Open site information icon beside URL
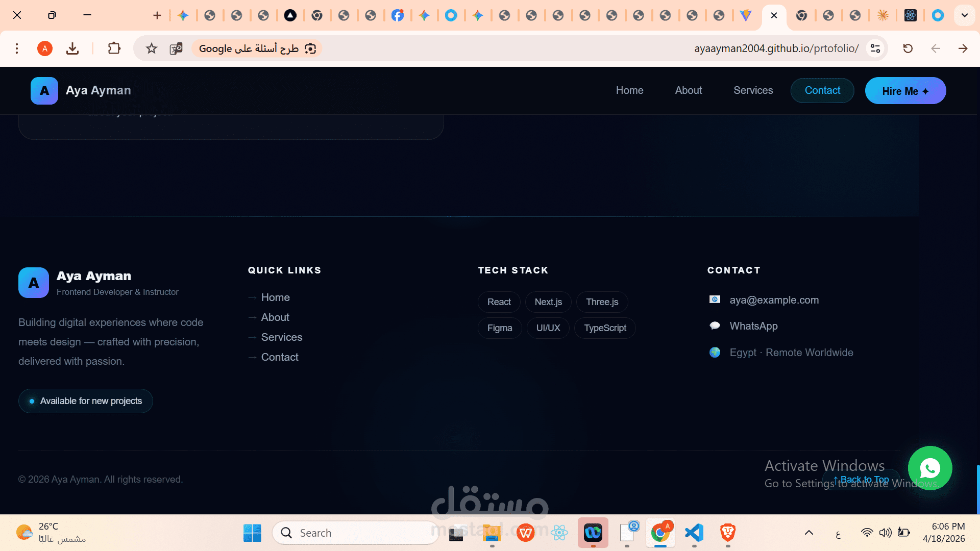Viewport: 980px width, 551px height. [x=875, y=48]
